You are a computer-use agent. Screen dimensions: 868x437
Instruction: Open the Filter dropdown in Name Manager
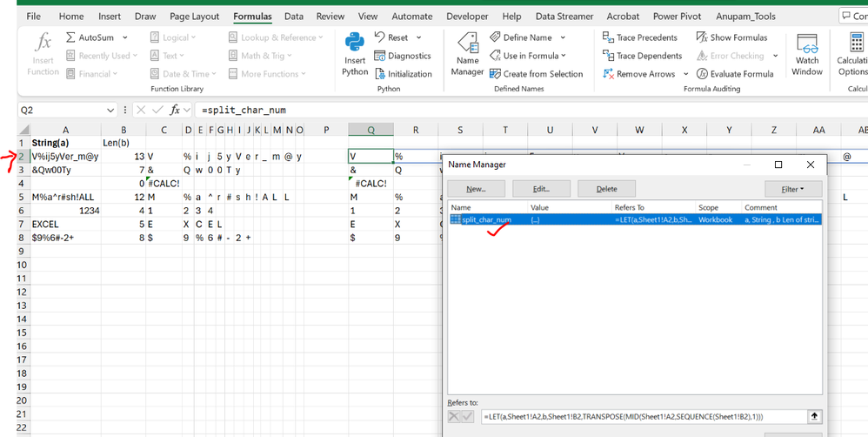pyautogui.click(x=793, y=189)
